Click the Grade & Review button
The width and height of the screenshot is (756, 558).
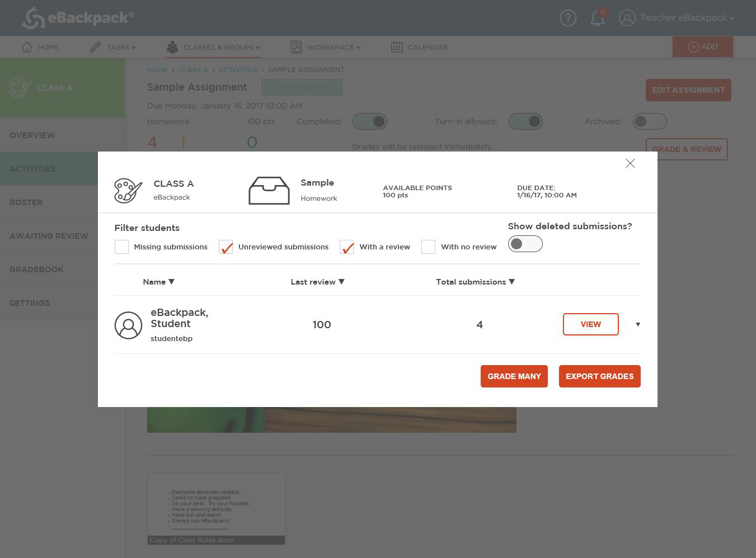click(687, 149)
